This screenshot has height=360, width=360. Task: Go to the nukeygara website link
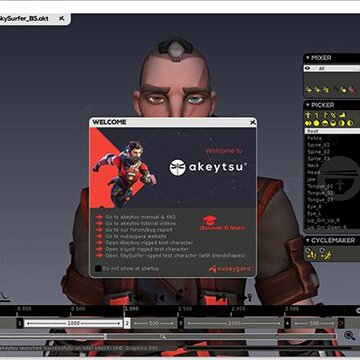pos(136,236)
